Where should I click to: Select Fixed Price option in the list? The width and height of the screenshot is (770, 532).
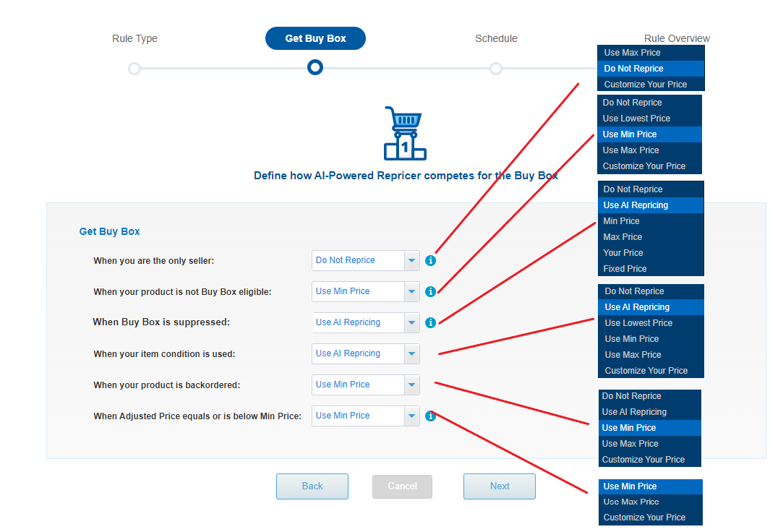pos(651,268)
